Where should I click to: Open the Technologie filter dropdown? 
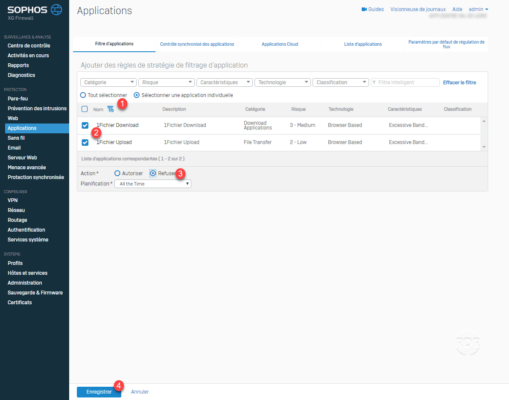[x=282, y=82]
